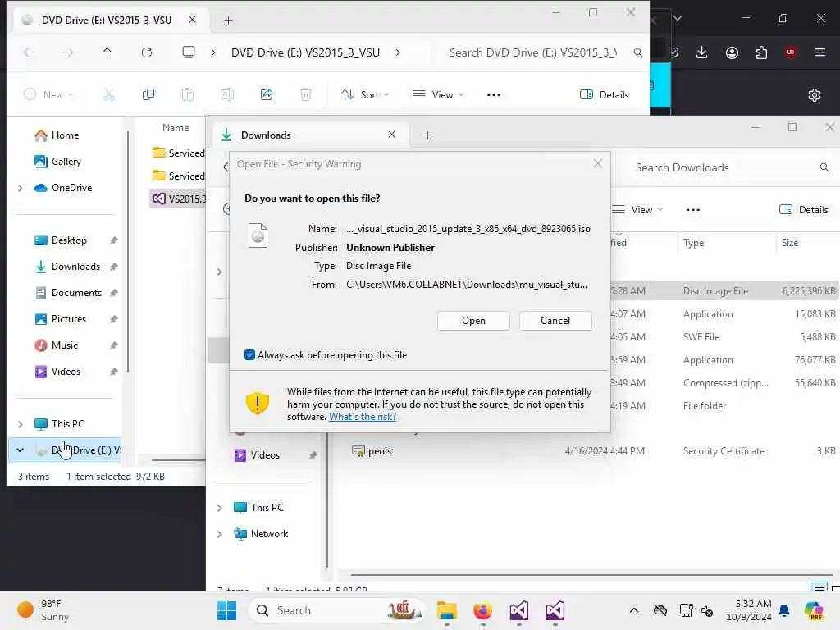This screenshot has height=630, width=840.
Task: Open See more options in DVD Drive toolbar
Action: pyautogui.click(x=493, y=95)
